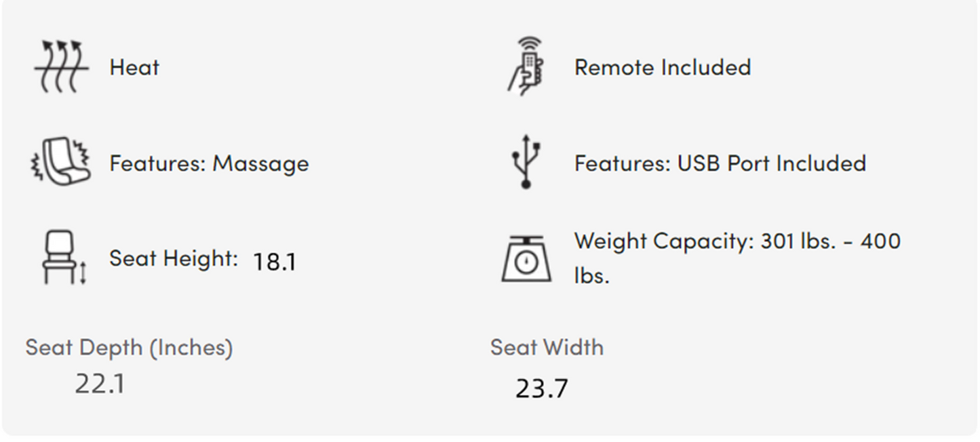
Task: Click the Seat Depth (Inches) heading
Action: point(129,348)
